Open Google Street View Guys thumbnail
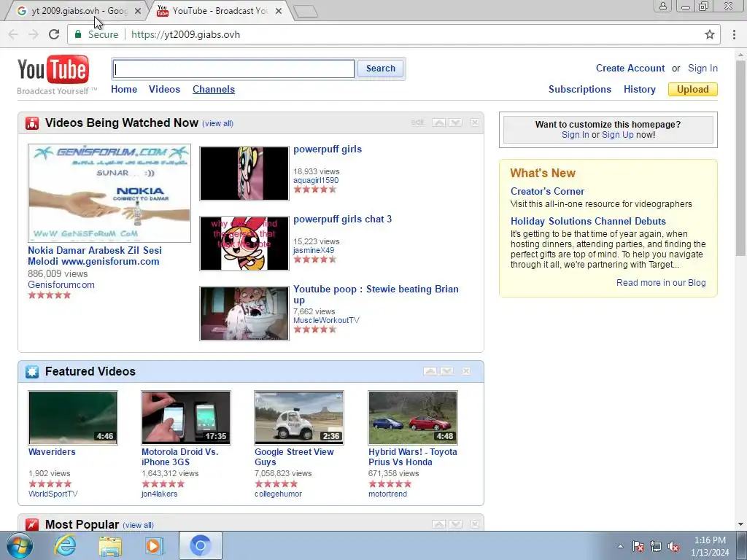 pyautogui.click(x=299, y=418)
